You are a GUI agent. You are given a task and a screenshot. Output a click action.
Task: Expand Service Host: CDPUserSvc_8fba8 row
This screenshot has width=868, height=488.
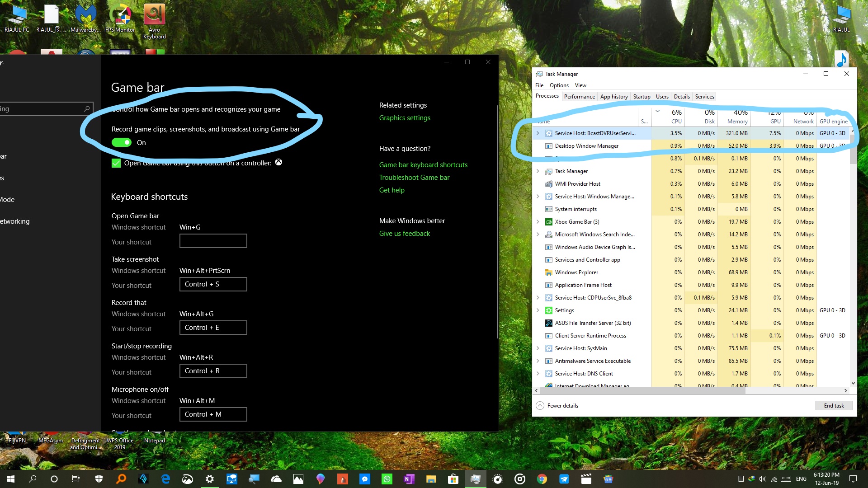tap(538, 298)
